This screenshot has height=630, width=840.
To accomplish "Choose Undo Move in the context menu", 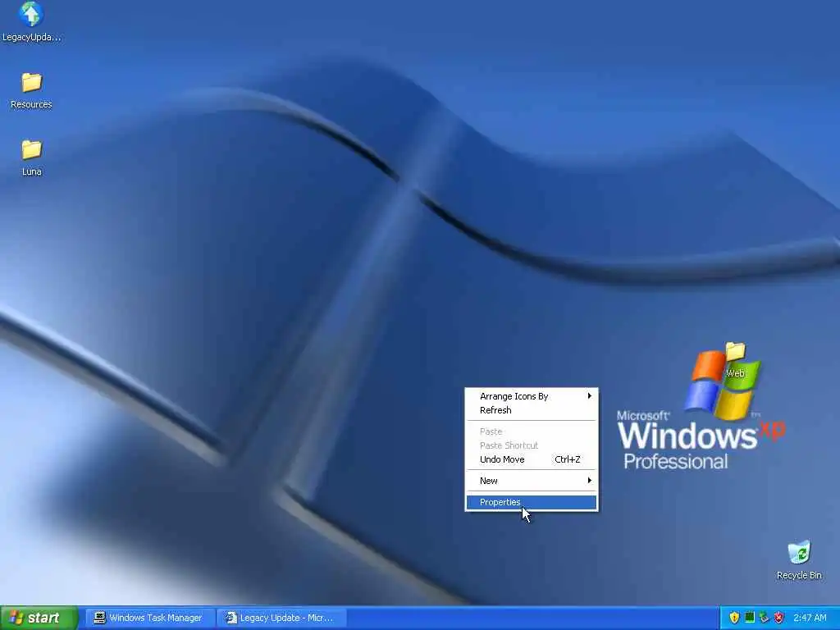I will click(532, 459).
